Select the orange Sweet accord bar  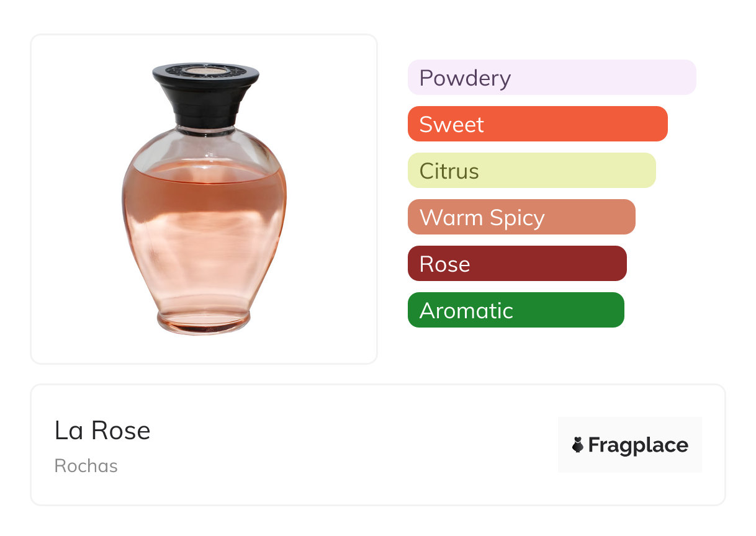[537, 124]
